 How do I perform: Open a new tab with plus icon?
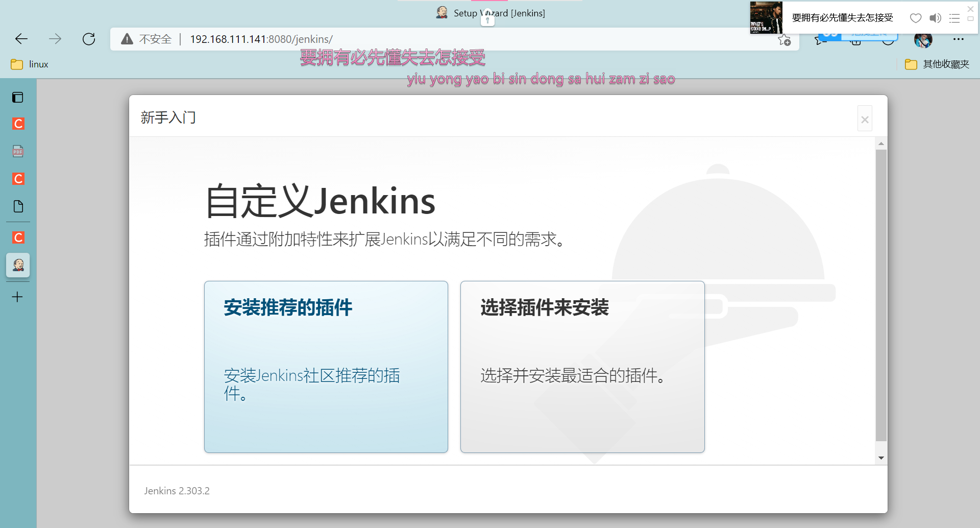tap(17, 297)
